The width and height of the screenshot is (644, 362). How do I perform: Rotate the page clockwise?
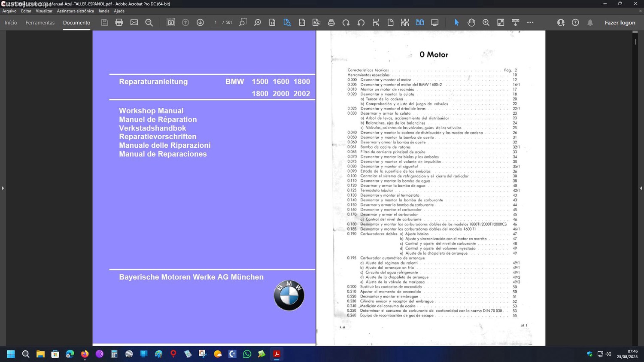pyautogui.click(x=346, y=22)
